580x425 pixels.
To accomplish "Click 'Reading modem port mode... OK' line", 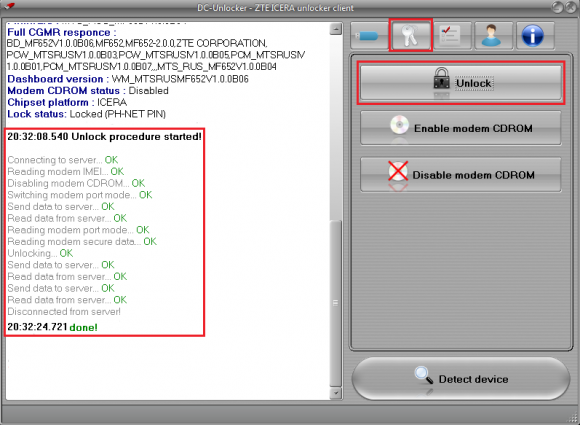I will pos(78,230).
